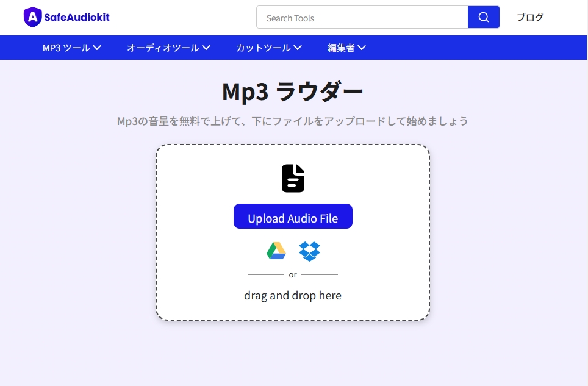Open the 編集者 menu
This screenshot has height=386, width=588.
click(x=348, y=47)
